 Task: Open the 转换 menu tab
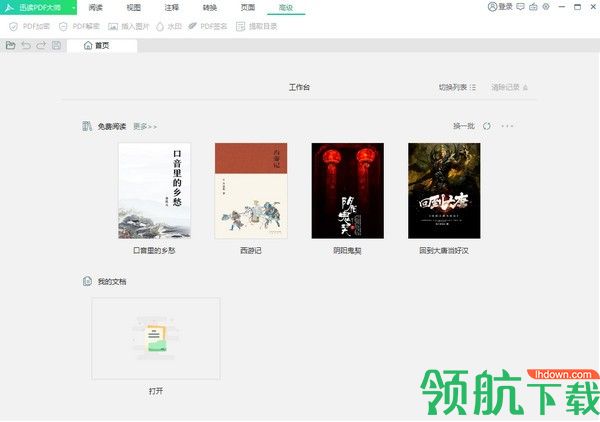click(210, 7)
